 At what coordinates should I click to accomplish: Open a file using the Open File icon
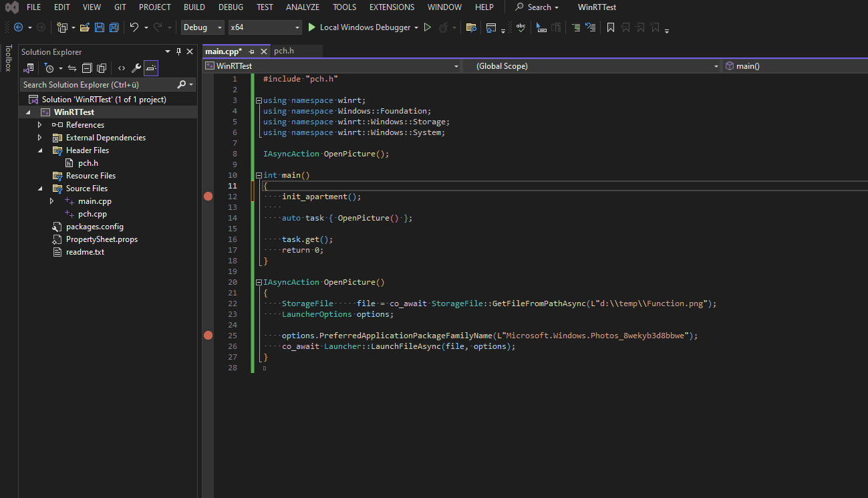pyautogui.click(x=86, y=27)
